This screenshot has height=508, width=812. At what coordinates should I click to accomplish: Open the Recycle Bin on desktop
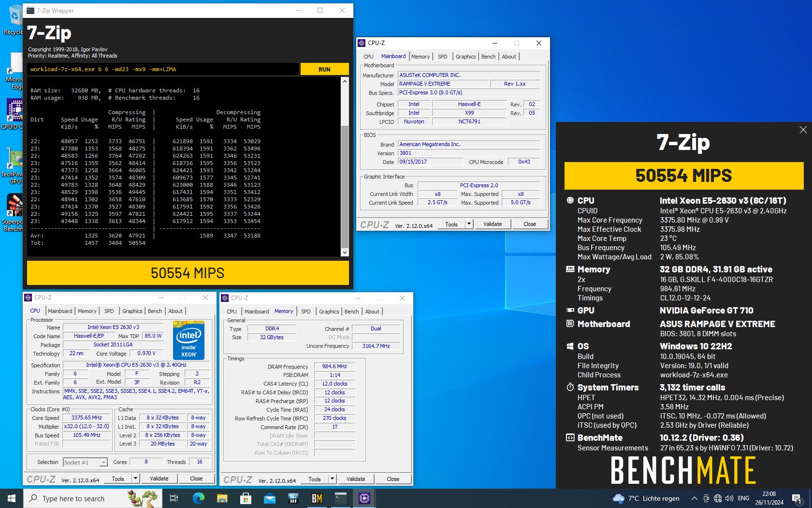pyautogui.click(x=14, y=20)
